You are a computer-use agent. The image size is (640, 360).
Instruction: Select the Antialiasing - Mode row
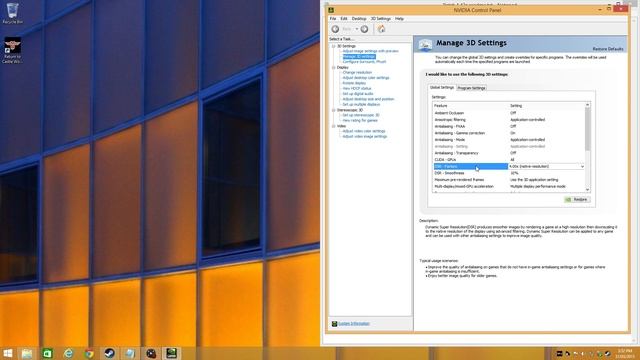coord(509,140)
